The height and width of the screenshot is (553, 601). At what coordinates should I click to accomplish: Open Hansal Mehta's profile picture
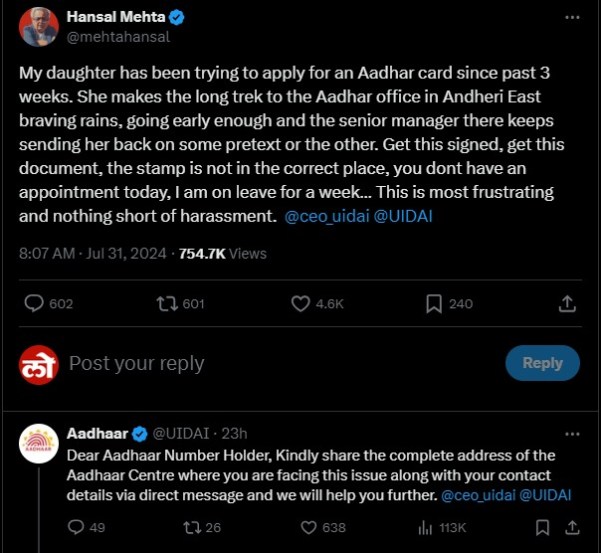[x=38, y=26]
